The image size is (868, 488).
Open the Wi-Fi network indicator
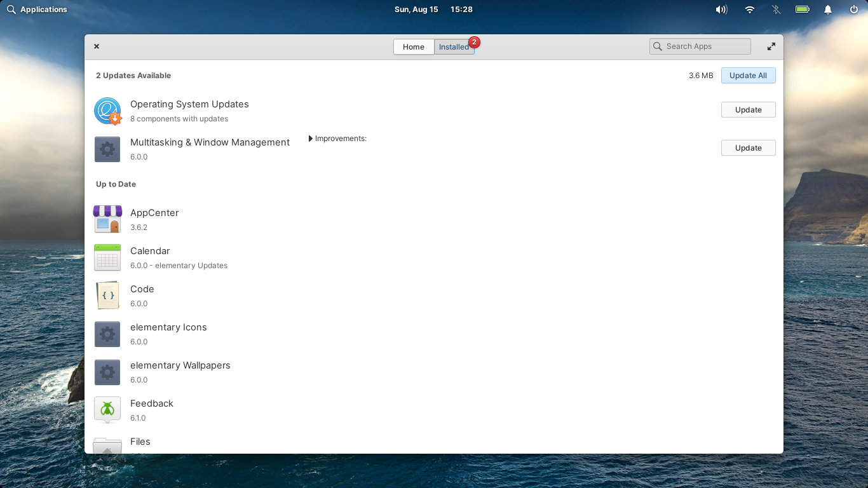point(750,10)
